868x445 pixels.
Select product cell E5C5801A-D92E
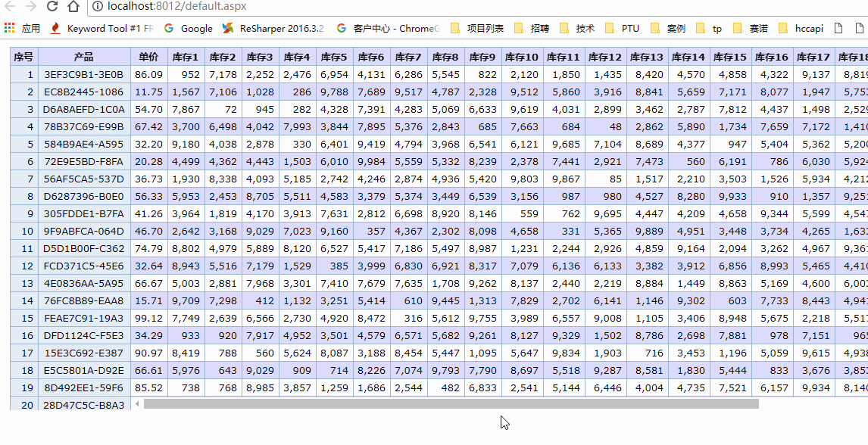[x=84, y=370]
